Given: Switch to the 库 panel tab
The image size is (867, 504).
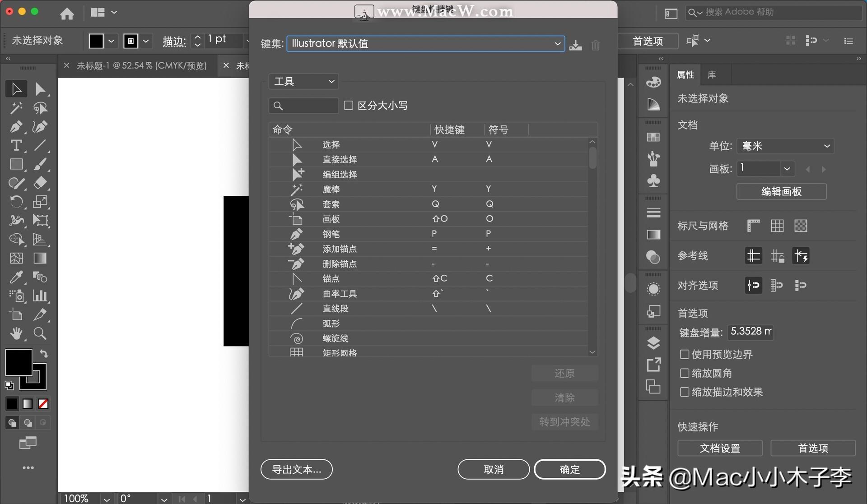Looking at the screenshot, I should 712,75.
